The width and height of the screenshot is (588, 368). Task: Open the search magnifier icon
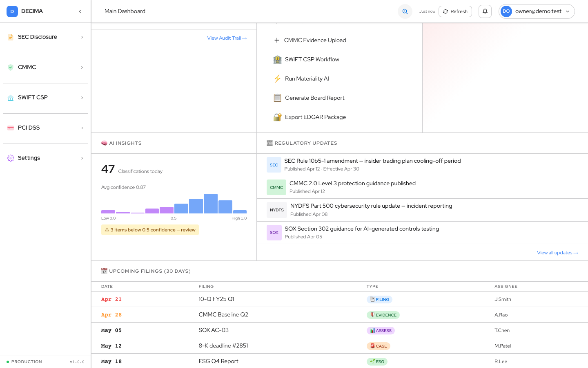click(405, 11)
